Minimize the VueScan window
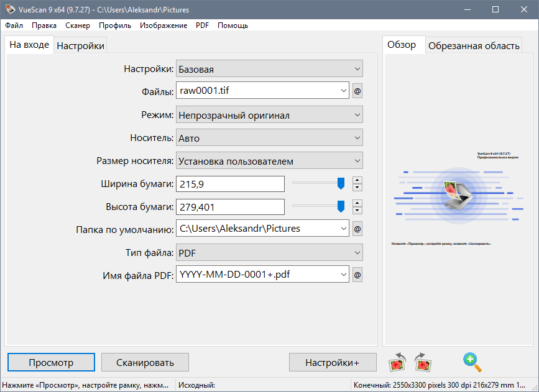The image size is (539, 392). 467,9
